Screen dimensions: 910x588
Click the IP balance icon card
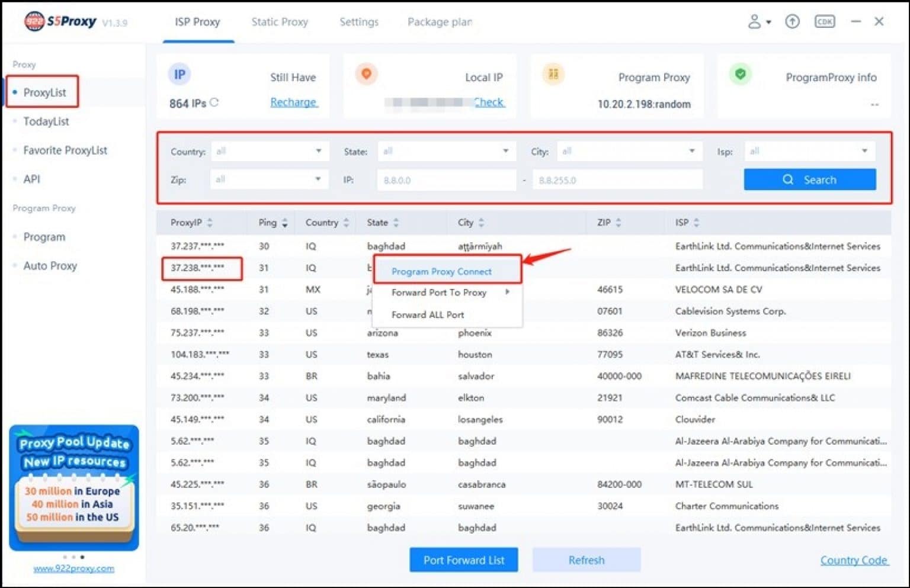180,74
